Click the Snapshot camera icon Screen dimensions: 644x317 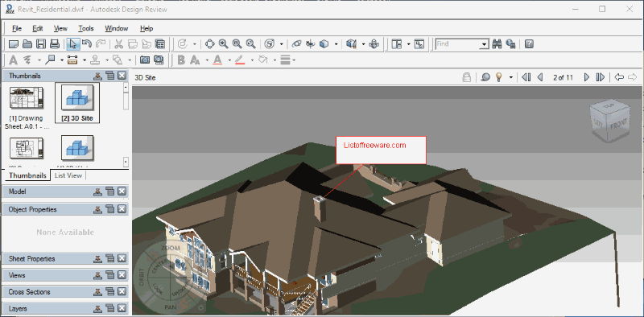point(145,60)
